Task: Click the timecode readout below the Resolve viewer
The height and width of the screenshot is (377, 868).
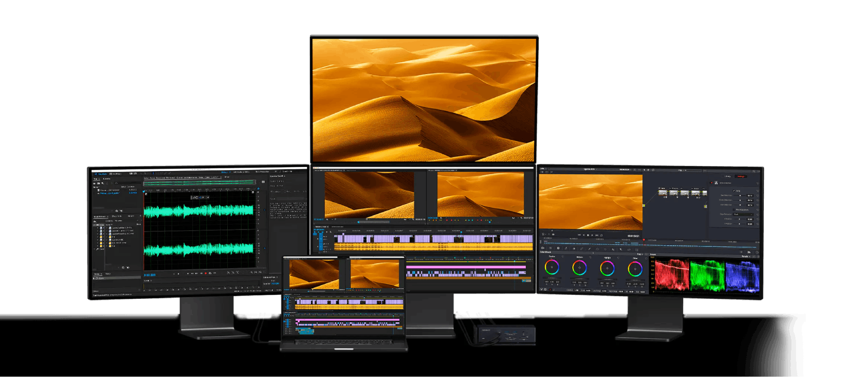Action: click(x=634, y=235)
